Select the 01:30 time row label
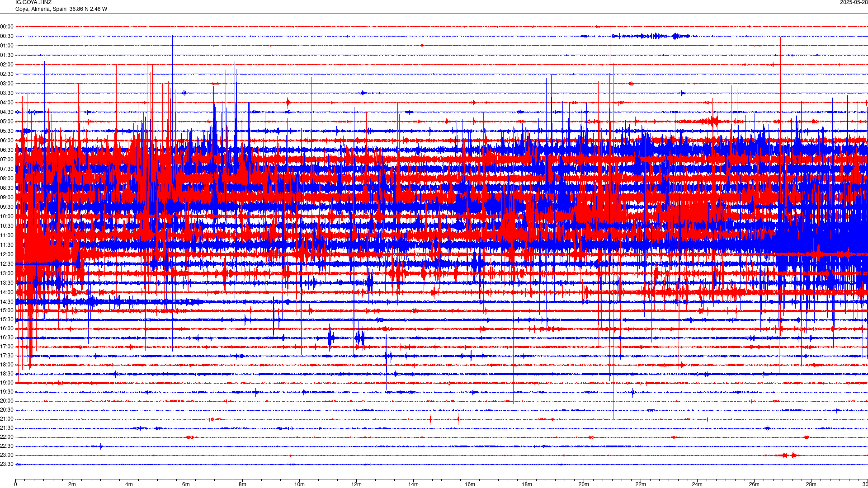The height and width of the screenshot is (488, 868). (x=7, y=55)
